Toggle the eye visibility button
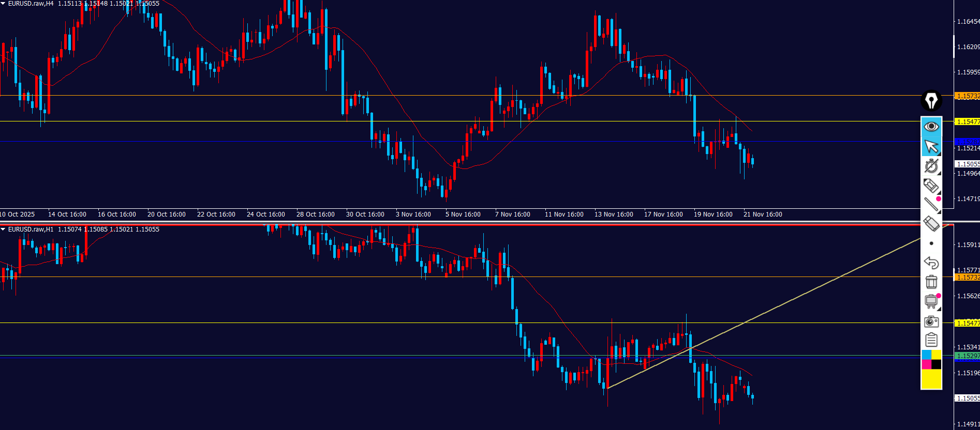The image size is (980, 430). (x=931, y=127)
